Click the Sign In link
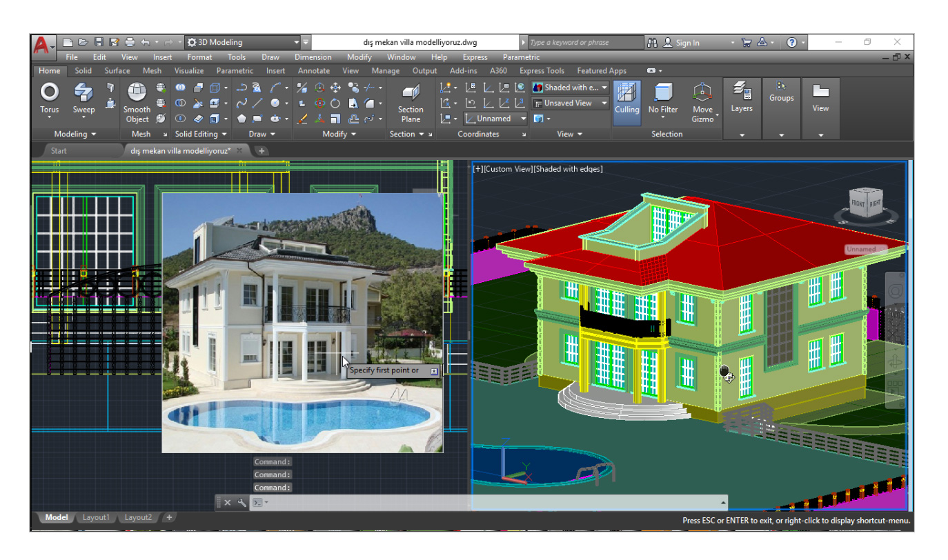948x560 pixels. [x=687, y=42]
